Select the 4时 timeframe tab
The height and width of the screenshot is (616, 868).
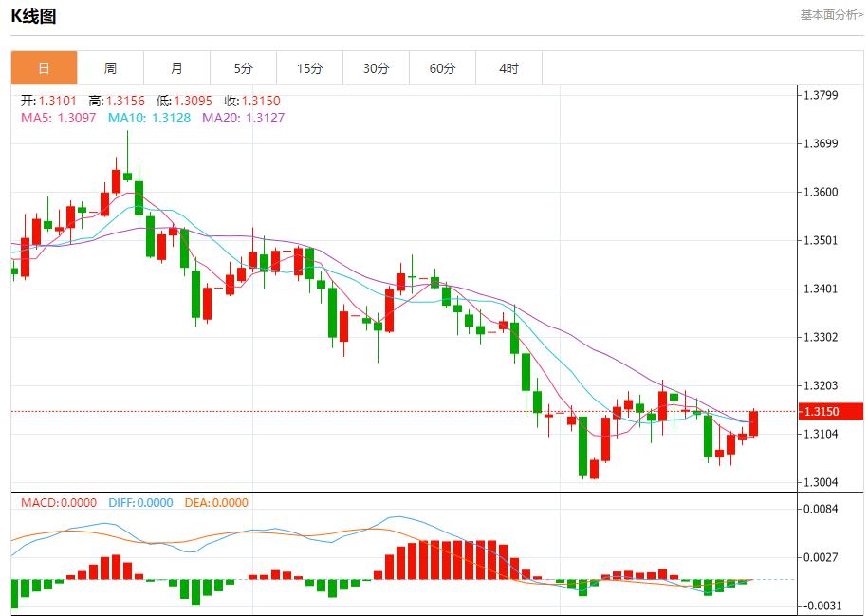[508, 68]
